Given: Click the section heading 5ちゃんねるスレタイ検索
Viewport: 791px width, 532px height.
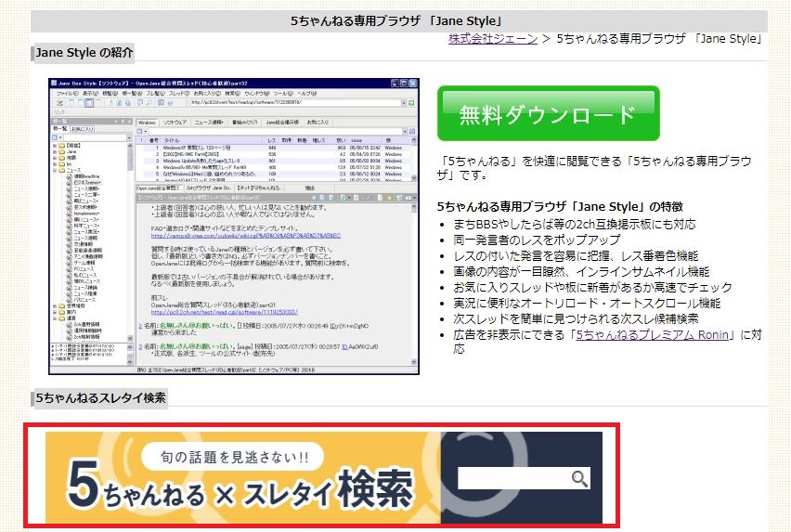Looking at the screenshot, I should (x=100, y=398).
